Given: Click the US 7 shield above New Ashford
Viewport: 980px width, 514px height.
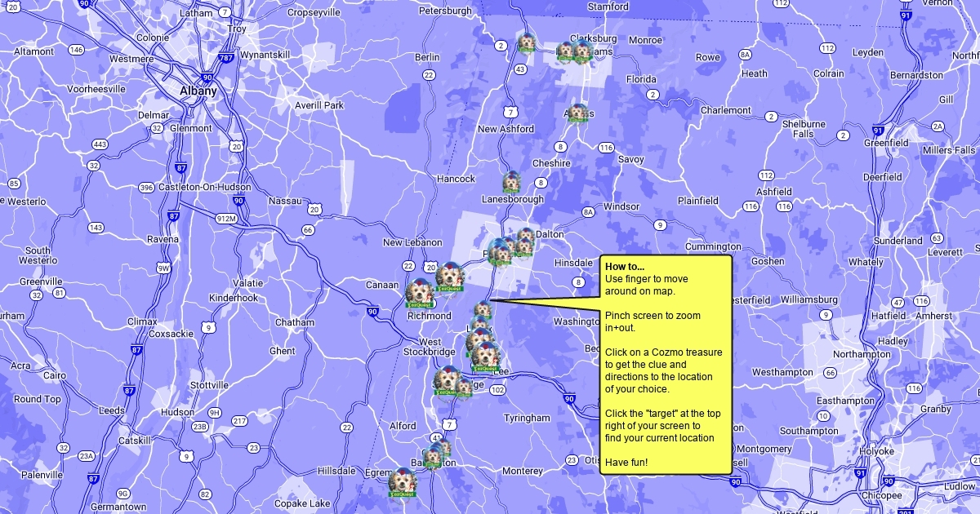Looking at the screenshot, I should click(510, 112).
